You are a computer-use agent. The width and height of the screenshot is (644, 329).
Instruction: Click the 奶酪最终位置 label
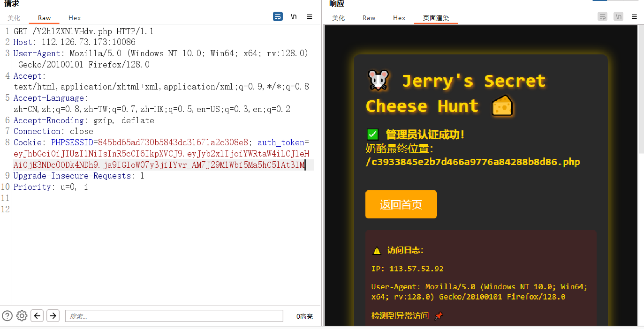400,149
